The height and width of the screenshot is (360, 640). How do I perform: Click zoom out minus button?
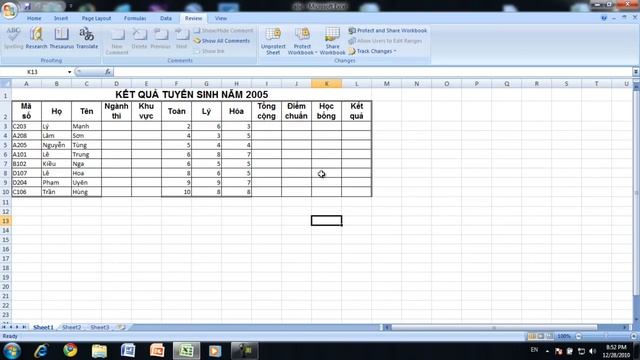(578, 336)
